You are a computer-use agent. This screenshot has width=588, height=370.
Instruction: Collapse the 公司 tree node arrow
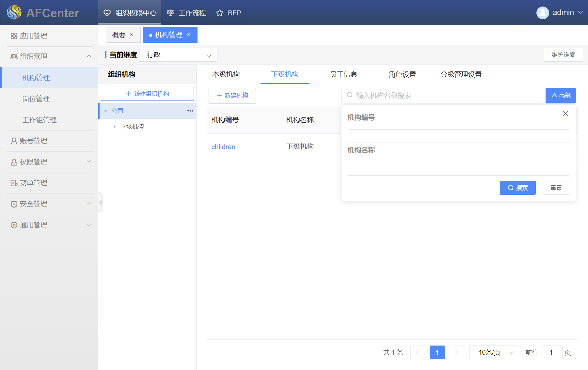coord(106,111)
